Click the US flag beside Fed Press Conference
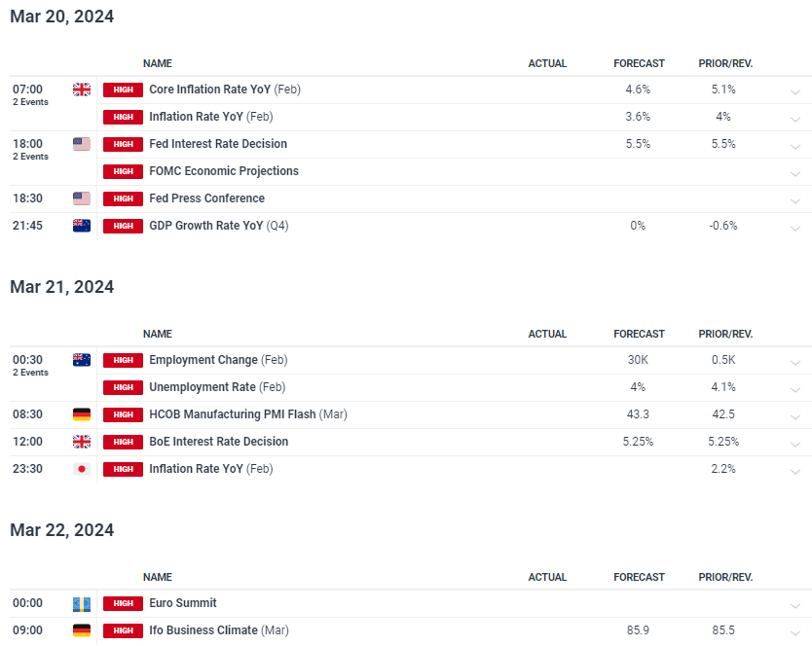The height and width of the screenshot is (646, 812). coord(82,198)
